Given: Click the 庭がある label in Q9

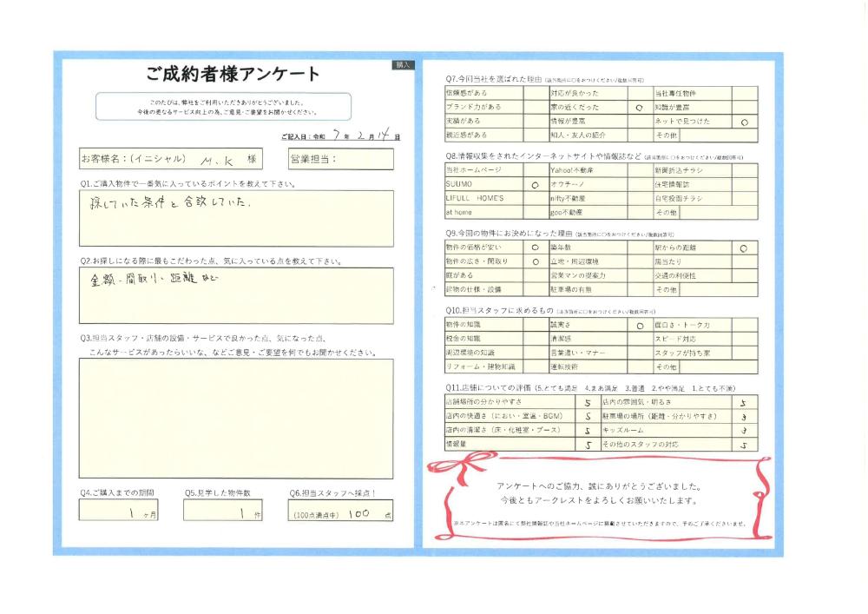Looking at the screenshot, I should point(459,275).
